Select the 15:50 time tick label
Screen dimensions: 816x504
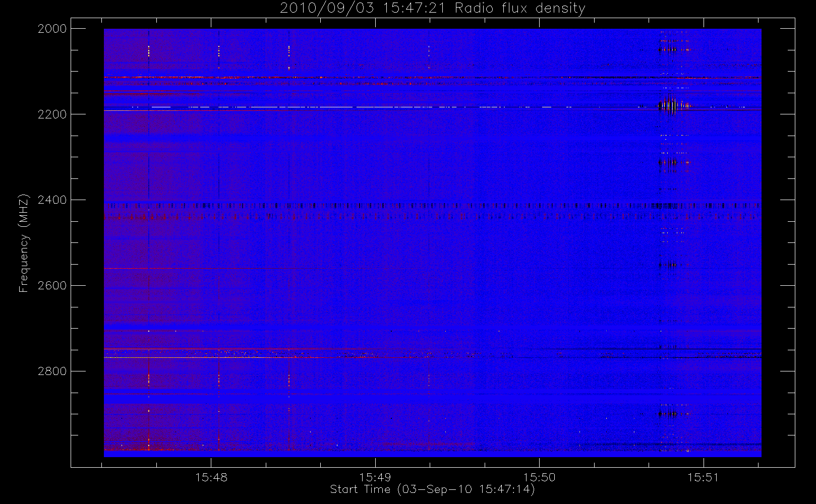coord(539,477)
